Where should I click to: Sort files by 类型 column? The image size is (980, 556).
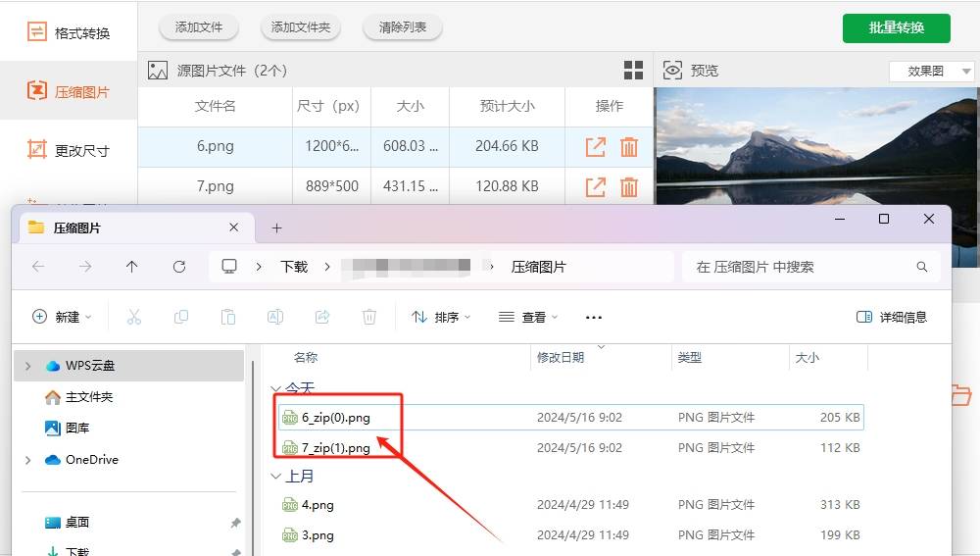[689, 357]
